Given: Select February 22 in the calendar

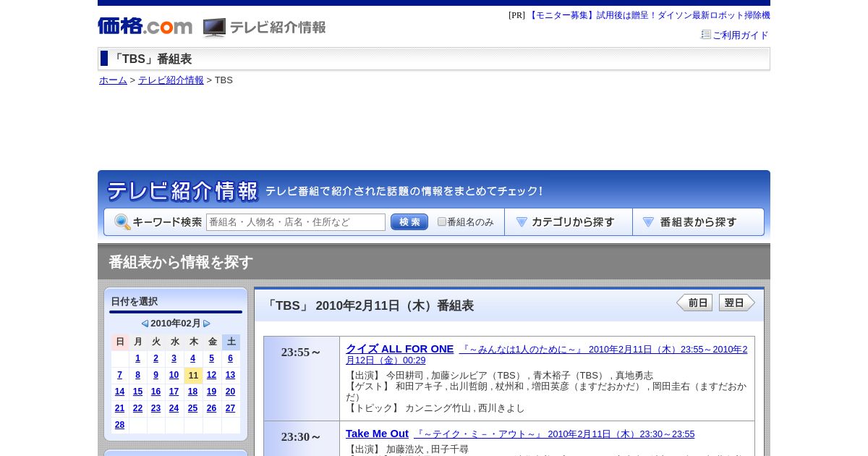Looking at the screenshot, I should click(x=138, y=408).
